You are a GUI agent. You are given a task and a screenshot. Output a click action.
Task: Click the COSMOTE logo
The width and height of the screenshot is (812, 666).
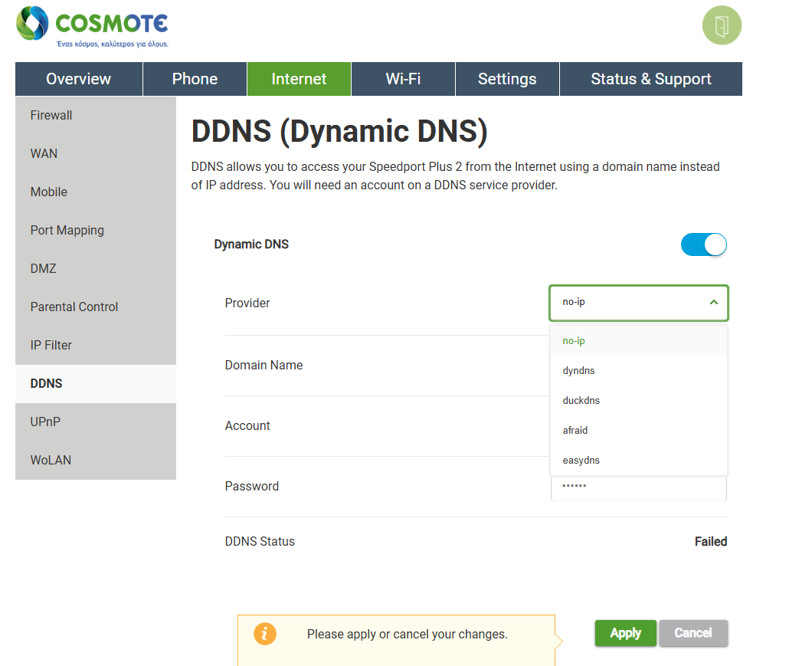92,27
